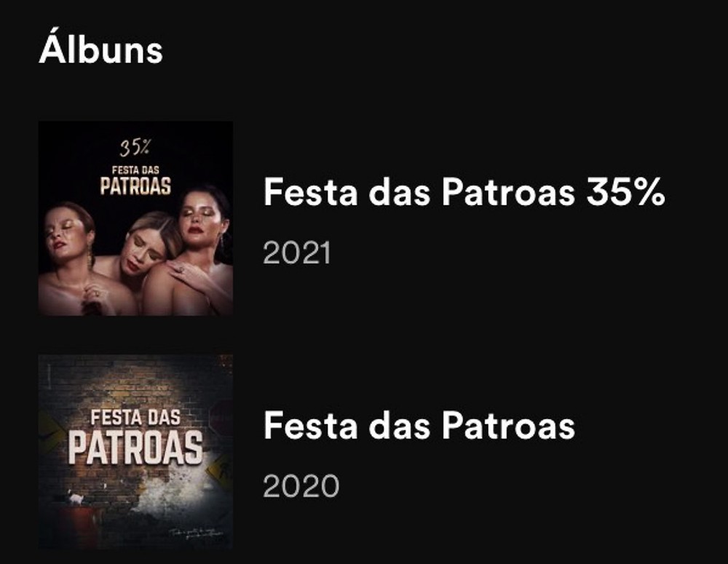
Task: Click the 2021 release year label
Action: [297, 253]
